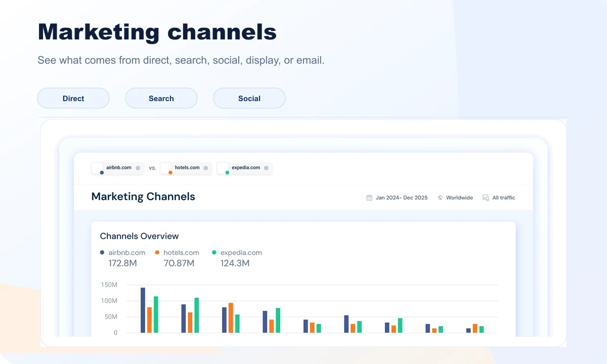Toggle hotels.com series in chart legend
The width and height of the screenshot is (607, 364).
[178, 252]
